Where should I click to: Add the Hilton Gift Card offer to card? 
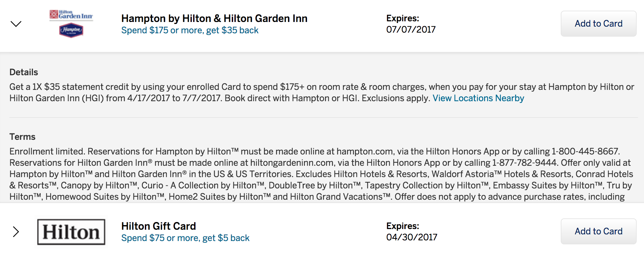598,231
